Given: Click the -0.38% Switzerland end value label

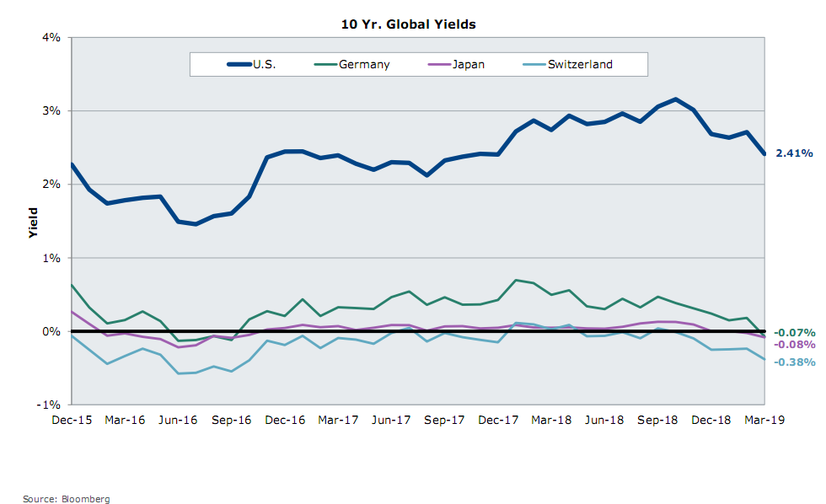Looking at the screenshot, I should [x=794, y=362].
